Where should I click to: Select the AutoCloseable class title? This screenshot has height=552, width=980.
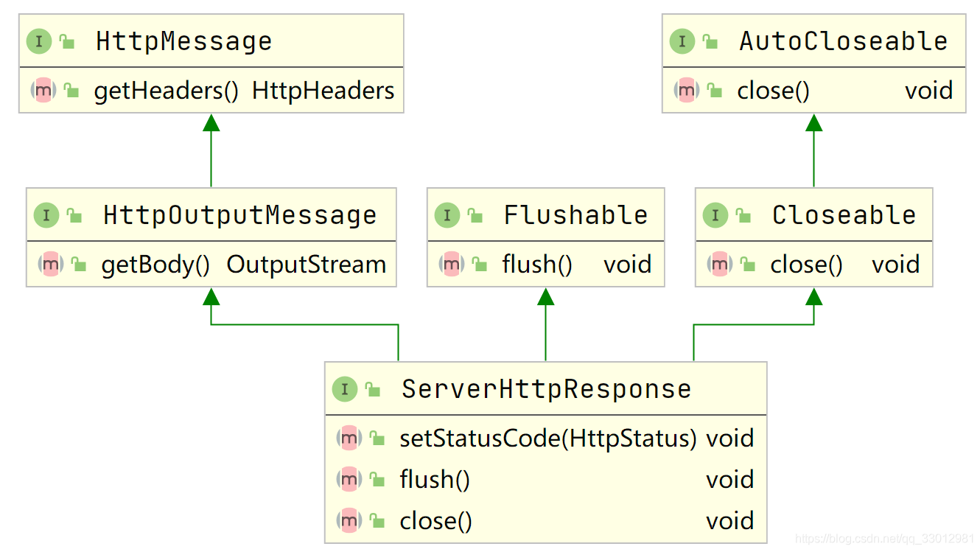[844, 41]
